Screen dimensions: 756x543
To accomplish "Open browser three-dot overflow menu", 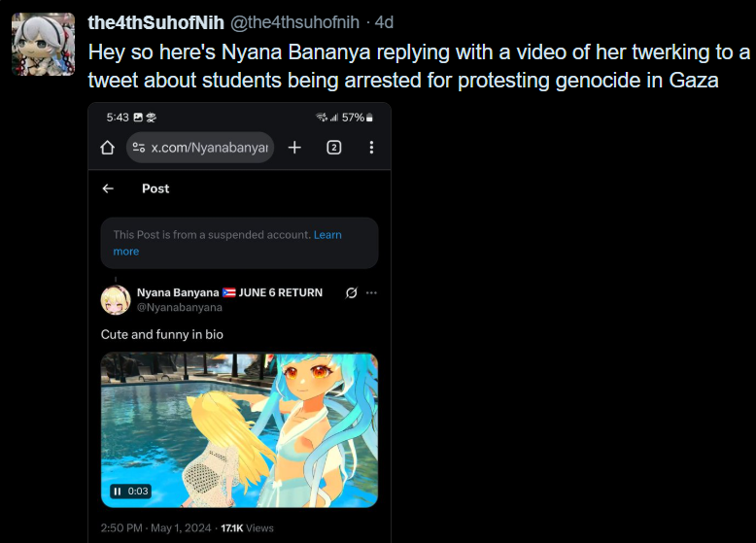I will [371, 148].
